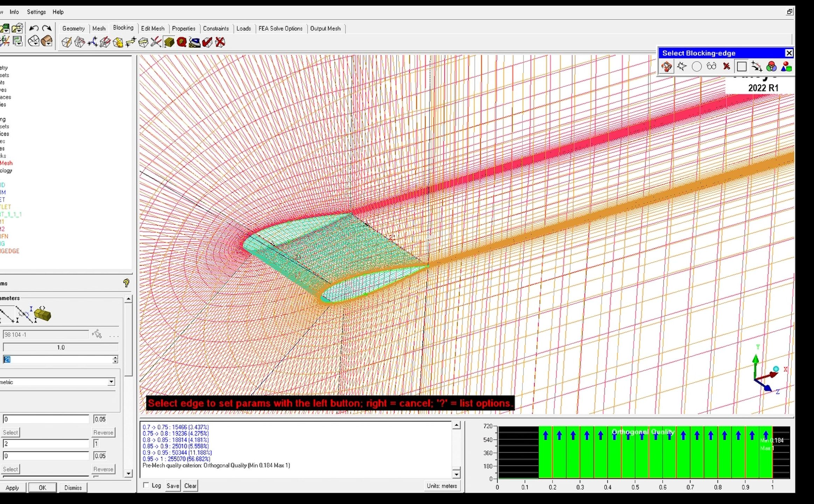Select the Pre-Mesh Params tool icon
Viewport: 814px width, 504px height.
coord(169,42)
